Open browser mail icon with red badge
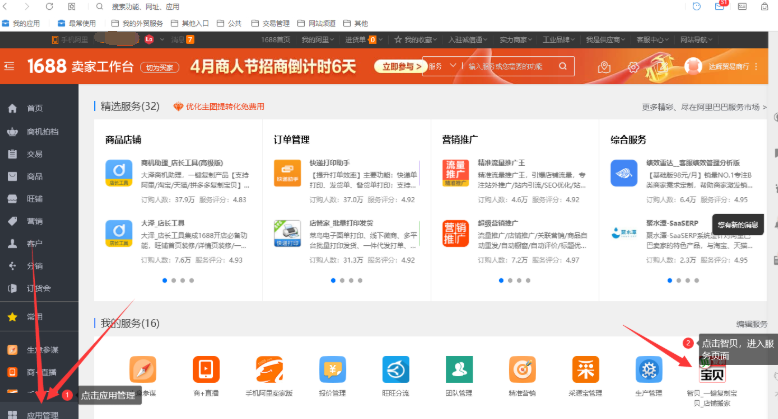The width and height of the screenshot is (778, 419). (x=720, y=6)
